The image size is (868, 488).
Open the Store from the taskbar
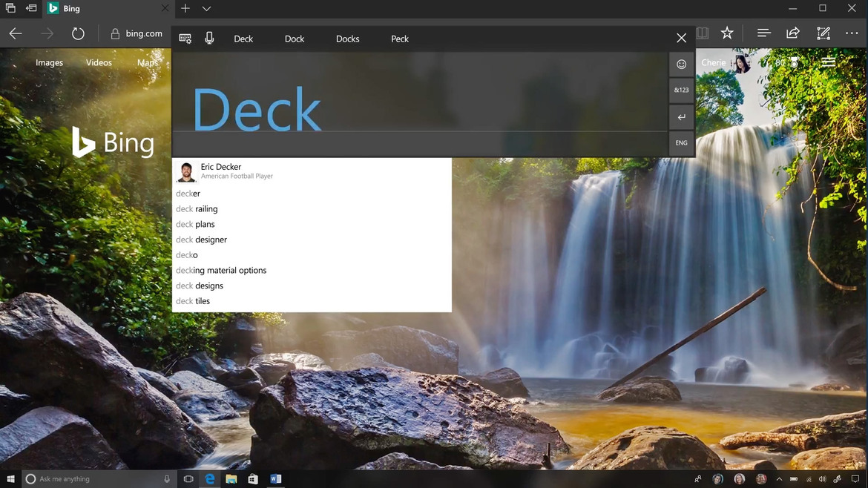253,478
